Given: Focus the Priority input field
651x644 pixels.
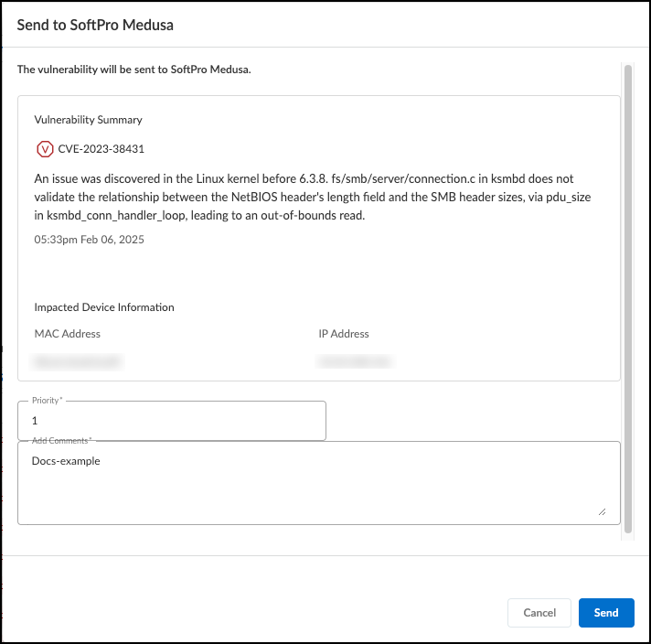Looking at the screenshot, I should click(172, 422).
